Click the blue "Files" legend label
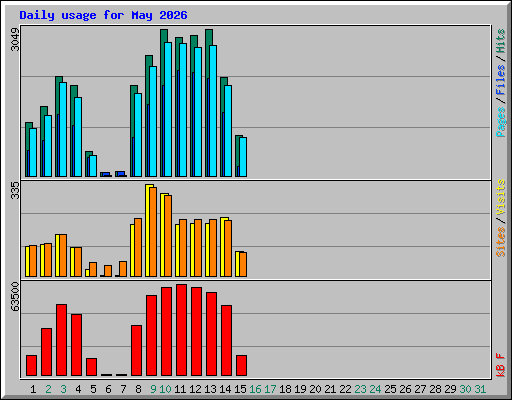512x400 pixels. click(x=500, y=80)
